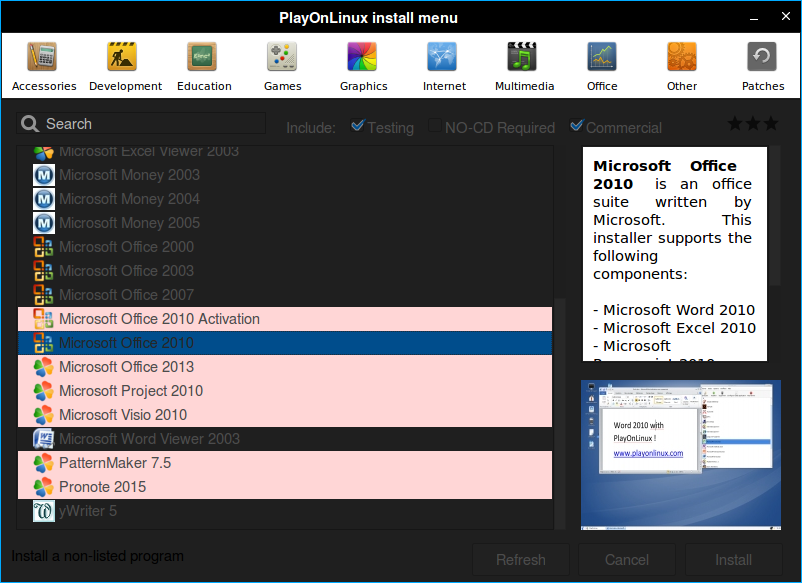The width and height of the screenshot is (802, 583).
Task: Select PatternMaker 7.5 from the list
Action: coord(114,463)
